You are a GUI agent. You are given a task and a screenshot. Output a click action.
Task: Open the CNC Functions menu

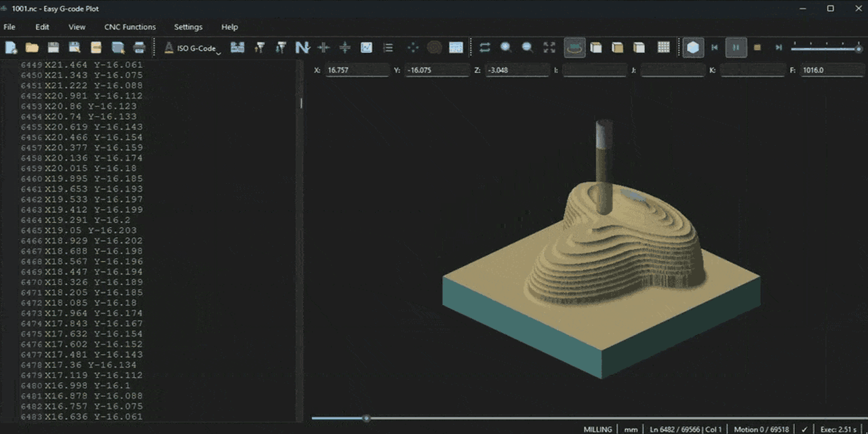pos(130,27)
